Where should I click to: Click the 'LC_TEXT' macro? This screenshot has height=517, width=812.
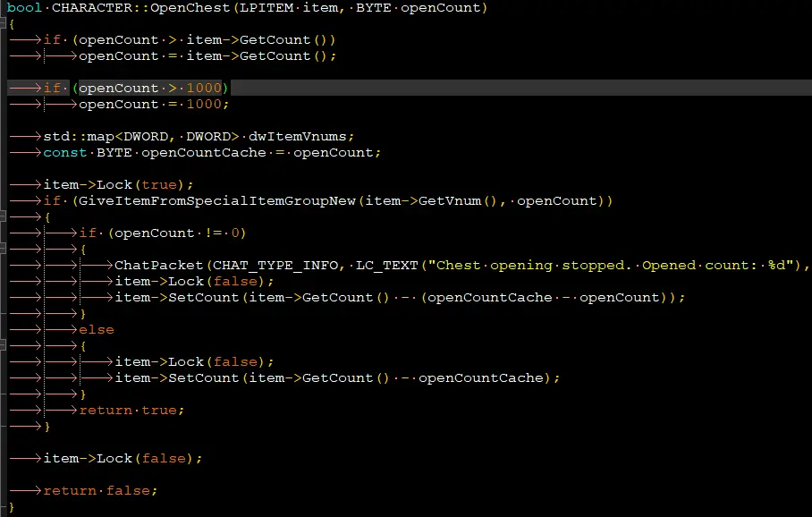387,265
